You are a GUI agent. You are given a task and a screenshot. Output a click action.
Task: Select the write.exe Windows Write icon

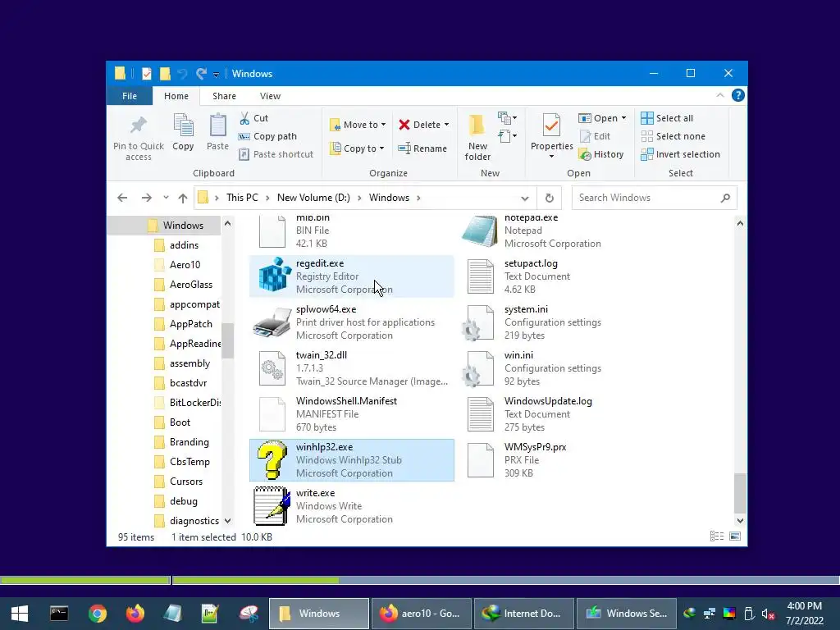click(x=272, y=505)
